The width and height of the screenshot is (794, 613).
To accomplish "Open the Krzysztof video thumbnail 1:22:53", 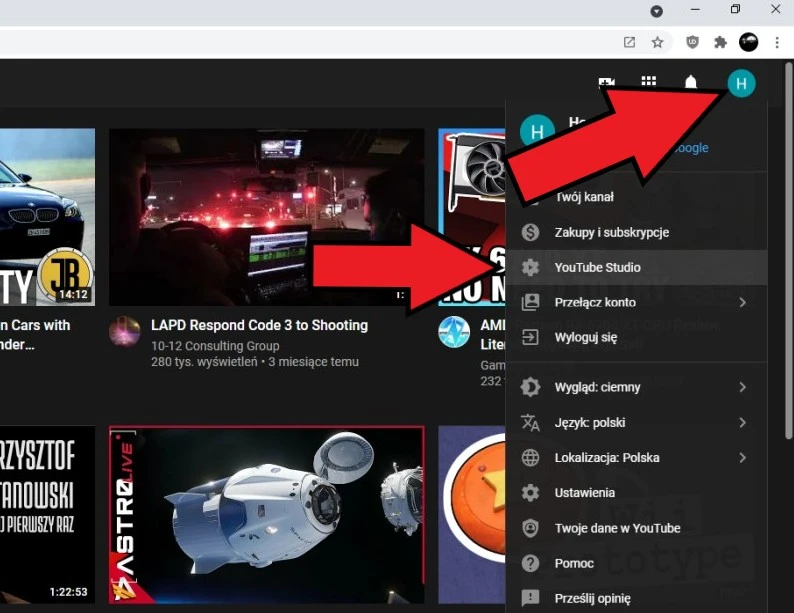I will coord(47,515).
